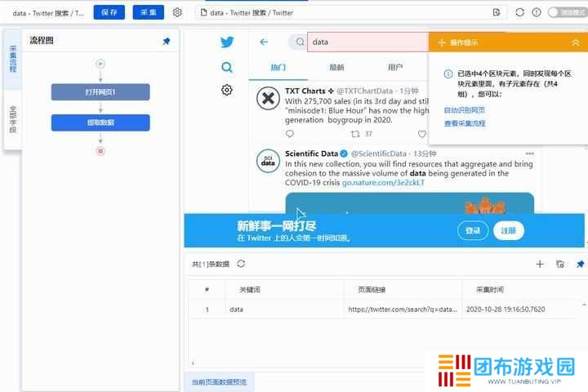Image resolution: width=588 pixels, height=392 pixels.
Task: Click the copy icon in data panel
Action: click(x=560, y=264)
